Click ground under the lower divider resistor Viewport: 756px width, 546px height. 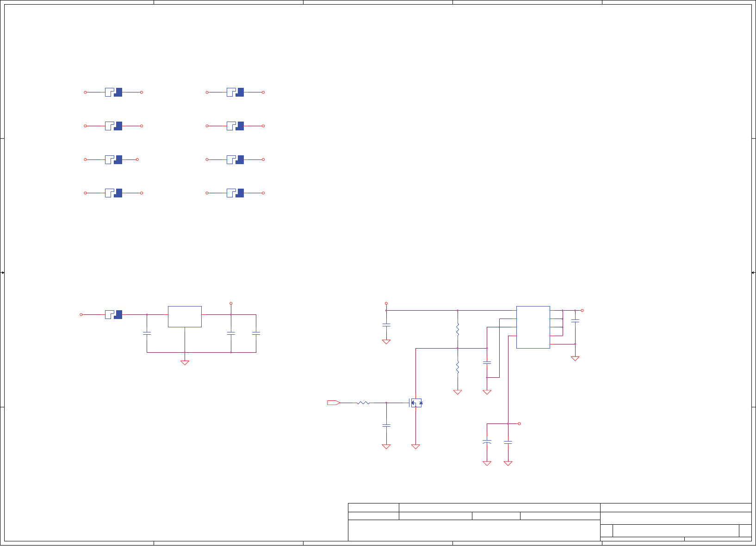458,392
